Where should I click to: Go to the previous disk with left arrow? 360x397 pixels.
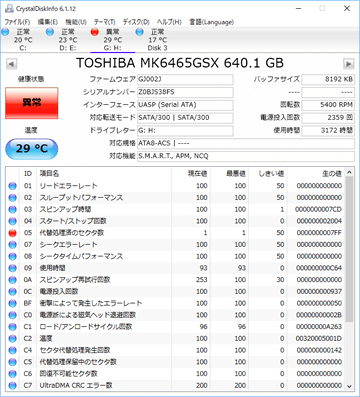click(x=12, y=64)
